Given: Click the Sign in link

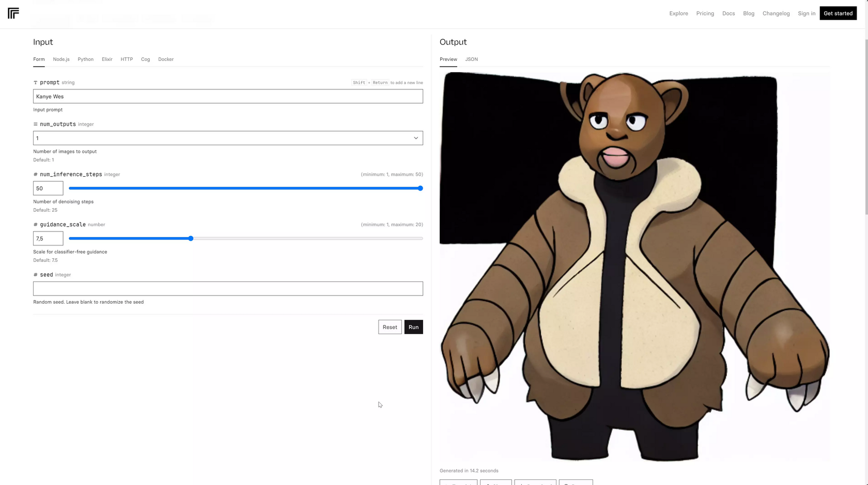Looking at the screenshot, I should [x=807, y=13].
